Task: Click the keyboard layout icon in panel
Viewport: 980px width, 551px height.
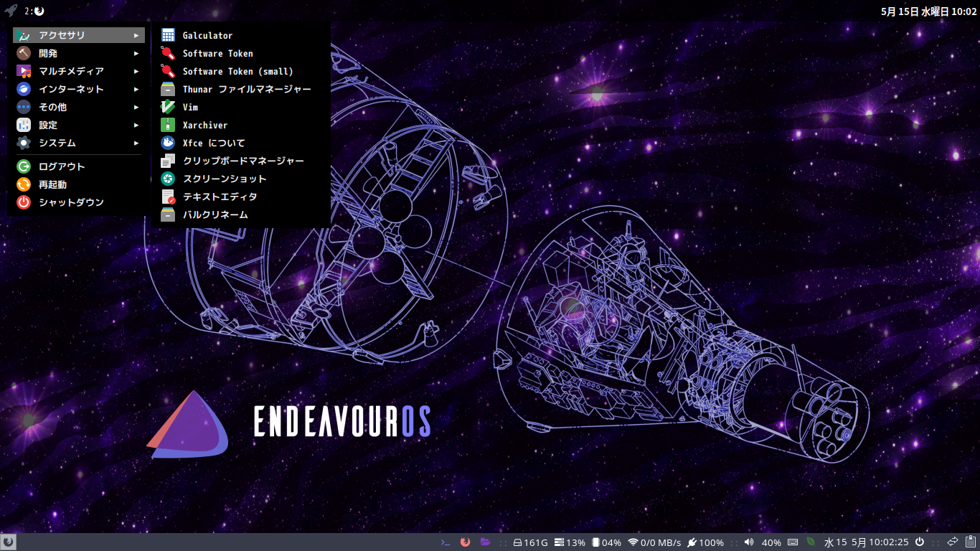Action: click(x=793, y=542)
